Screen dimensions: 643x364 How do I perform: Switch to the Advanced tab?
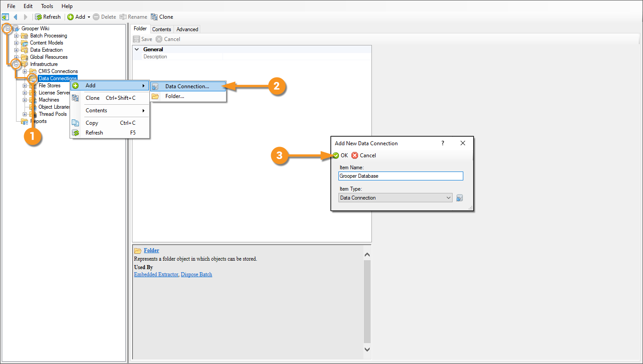[x=187, y=29]
